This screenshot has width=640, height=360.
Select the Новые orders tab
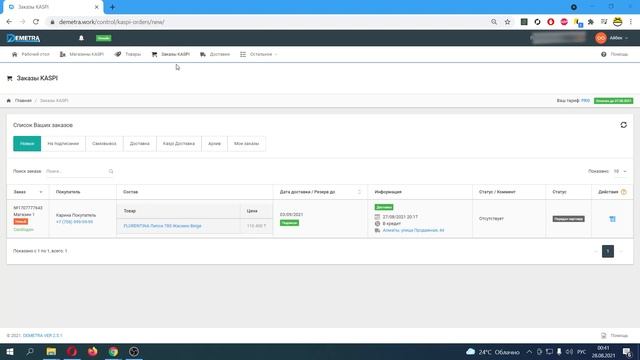coord(27,144)
